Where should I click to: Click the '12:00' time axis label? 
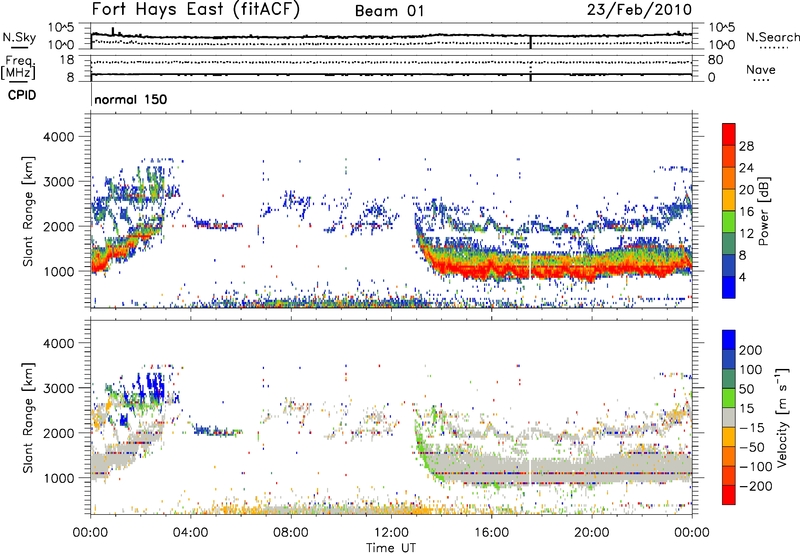click(x=391, y=533)
